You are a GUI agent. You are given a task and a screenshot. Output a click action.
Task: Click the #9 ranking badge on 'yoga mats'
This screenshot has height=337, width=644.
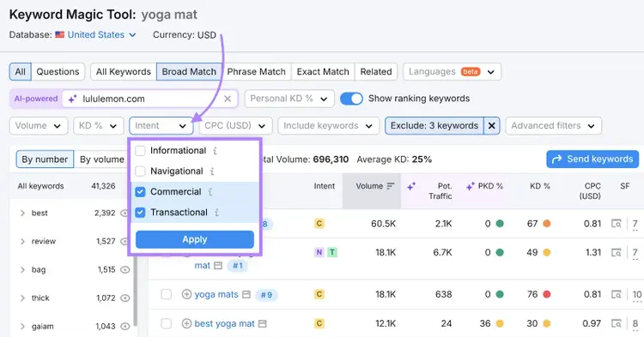[266, 295]
